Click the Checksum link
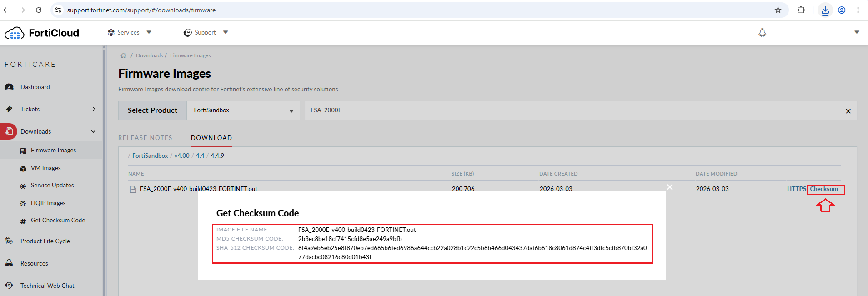868x296 pixels. click(824, 189)
